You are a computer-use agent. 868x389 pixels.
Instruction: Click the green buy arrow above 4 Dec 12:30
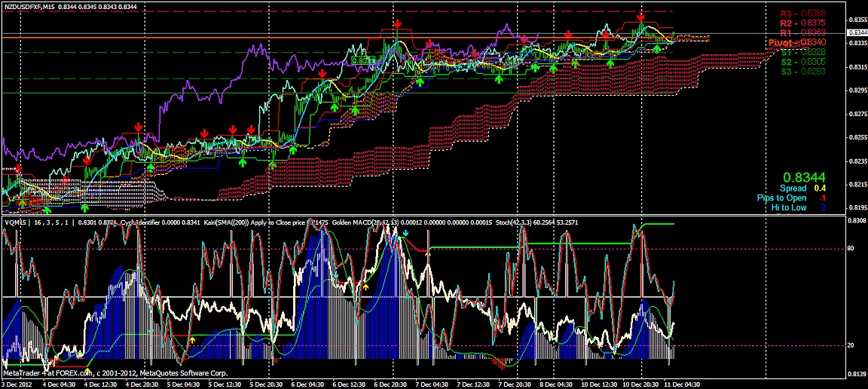tap(84, 207)
